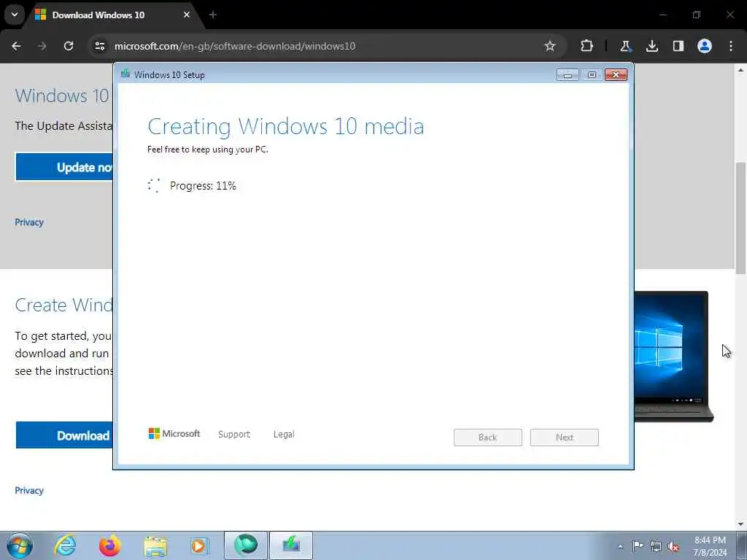Open Action Center flag icon
The width and height of the screenshot is (747, 560).
[638, 545]
